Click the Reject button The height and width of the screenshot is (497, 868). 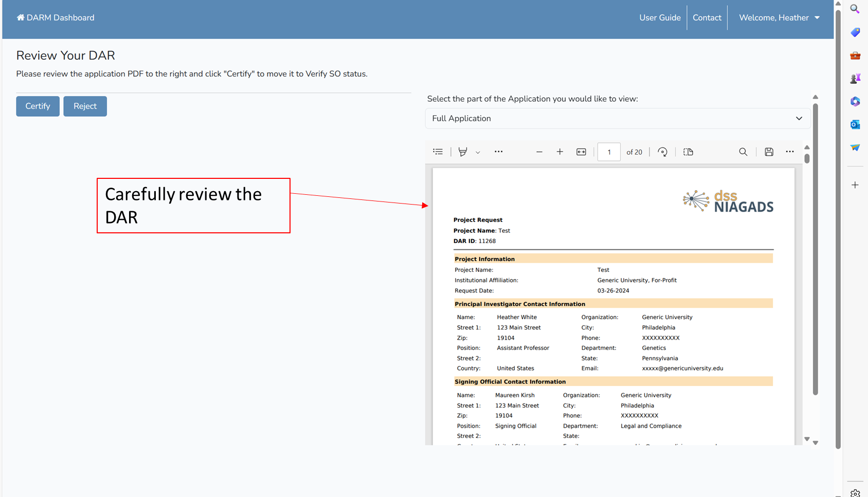pos(85,106)
